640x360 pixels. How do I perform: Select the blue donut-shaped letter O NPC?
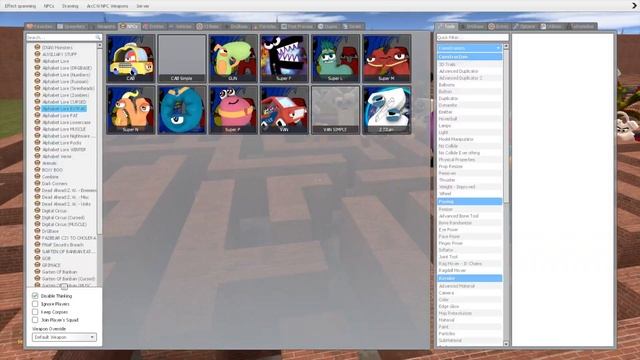pos(182,110)
